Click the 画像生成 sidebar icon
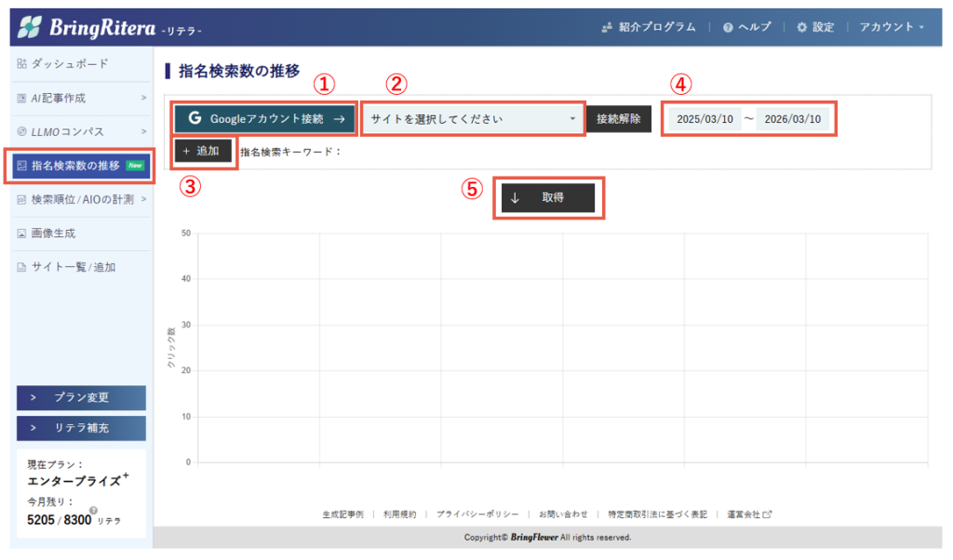Viewport: 953px width, 560px height. click(x=21, y=233)
